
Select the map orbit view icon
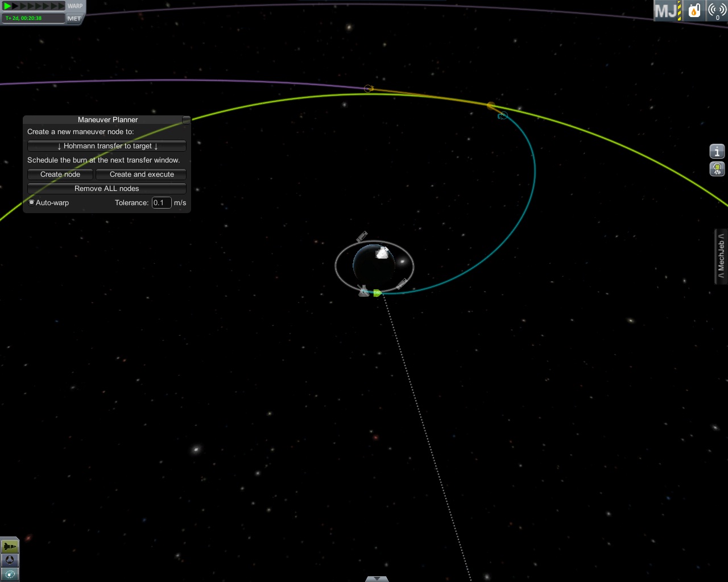[10, 574]
